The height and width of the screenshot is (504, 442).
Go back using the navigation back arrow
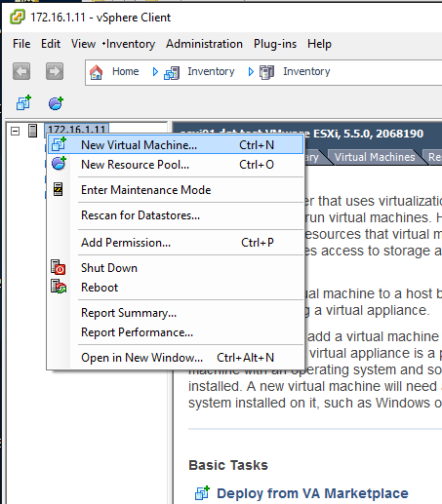point(21,71)
